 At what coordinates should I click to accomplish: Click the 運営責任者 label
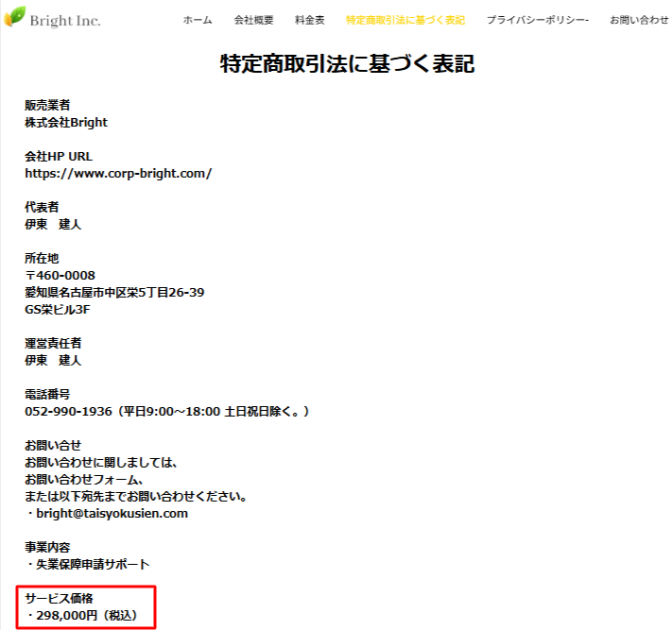tap(53, 343)
